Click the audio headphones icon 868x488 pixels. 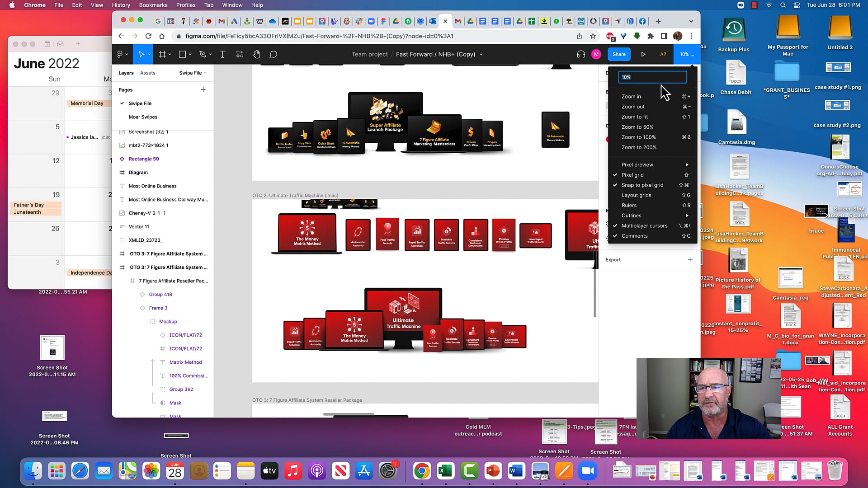point(581,54)
